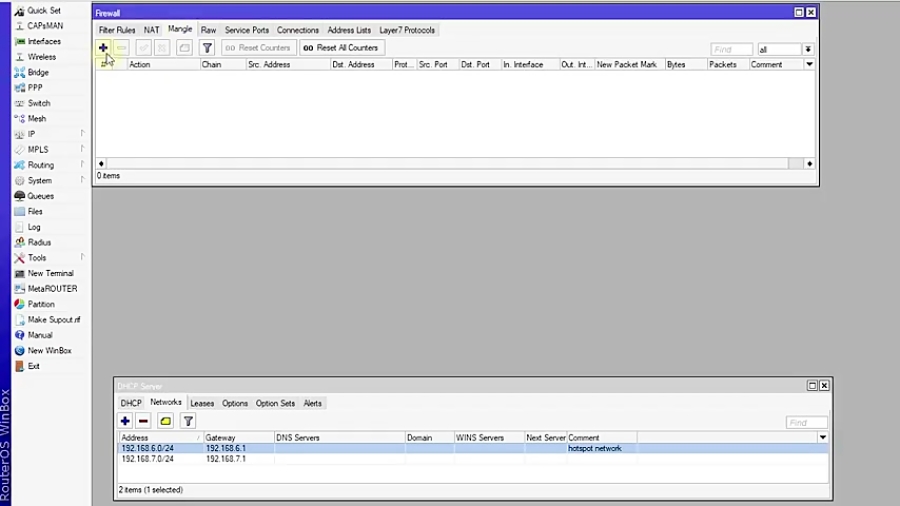Click Firewall horizontal scrollbar left arrow
Viewport: 900px width, 506px height.
101,164
